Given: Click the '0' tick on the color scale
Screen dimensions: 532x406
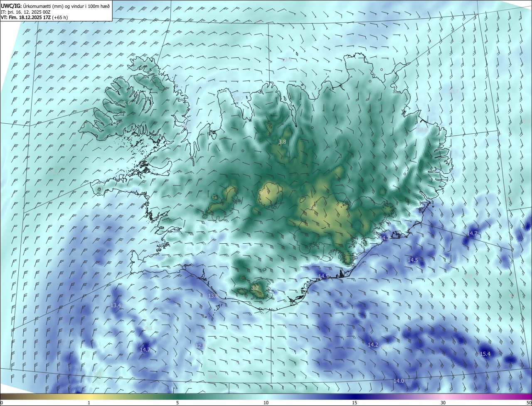Looking at the screenshot, I should tap(2, 403).
